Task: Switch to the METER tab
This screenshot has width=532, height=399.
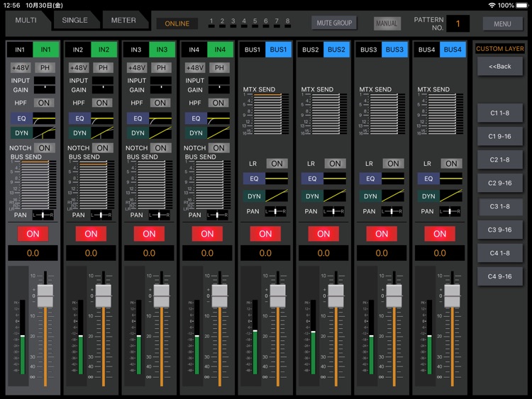Action: [123, 21]
